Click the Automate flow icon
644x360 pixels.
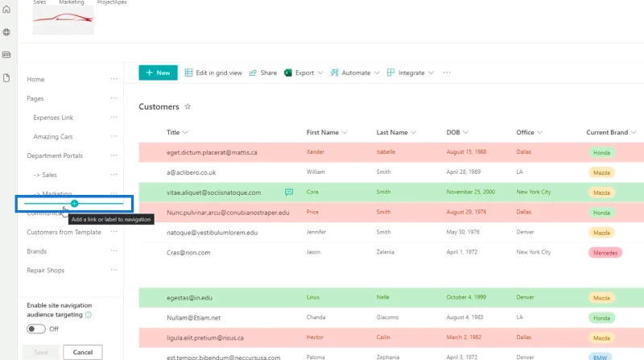click(x=335, y=72)
